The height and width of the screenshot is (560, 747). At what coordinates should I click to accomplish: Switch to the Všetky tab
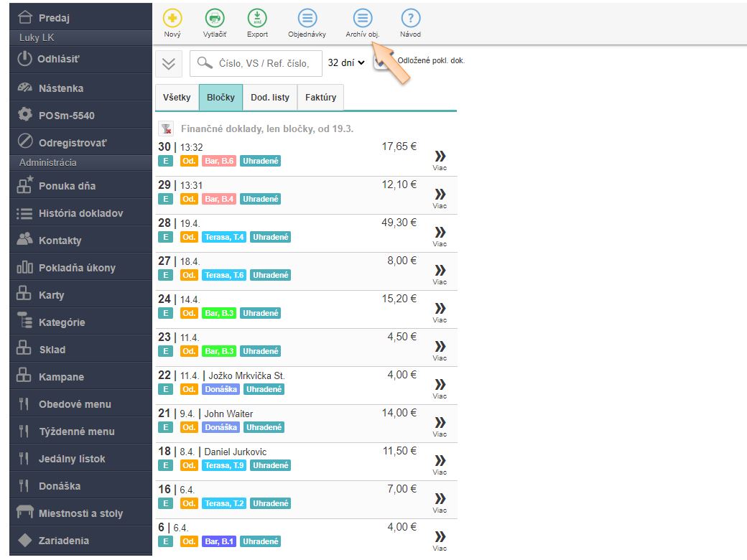(177, 98)
